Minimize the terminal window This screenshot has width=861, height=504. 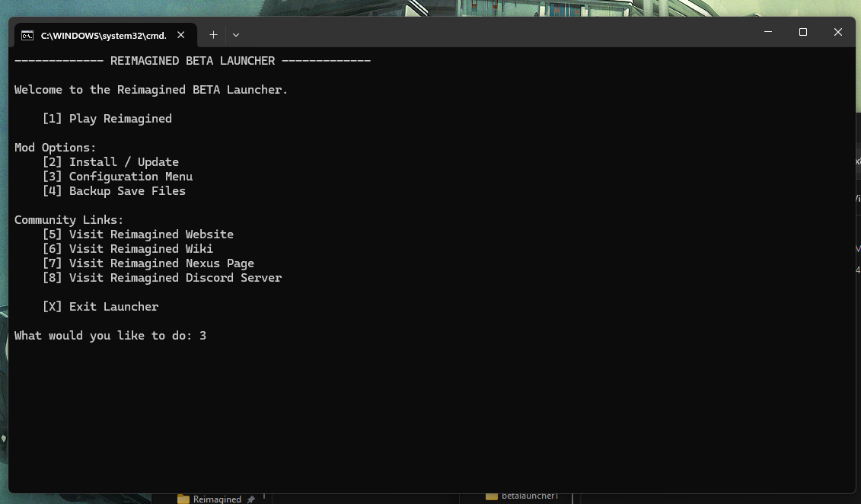pyautogui.click(x=768, y=32)
